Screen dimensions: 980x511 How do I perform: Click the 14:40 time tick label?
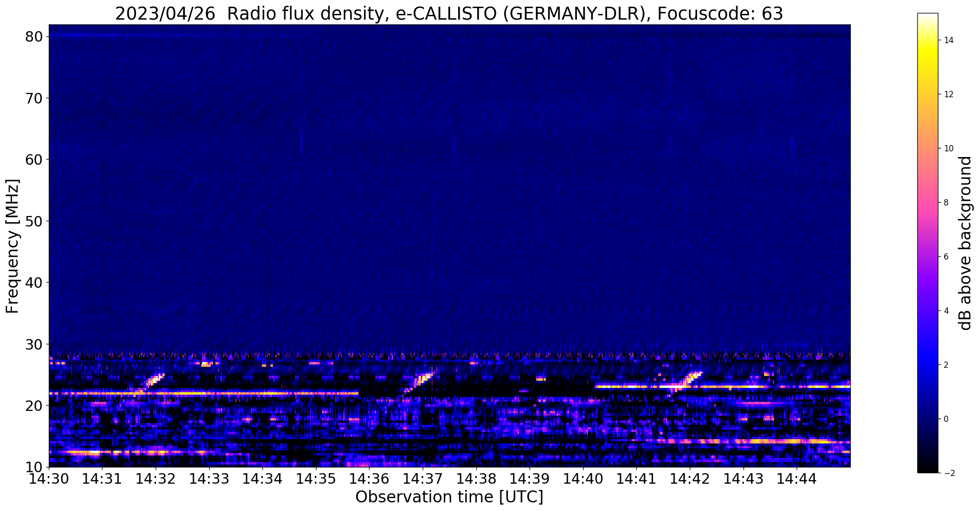[584, 478]
